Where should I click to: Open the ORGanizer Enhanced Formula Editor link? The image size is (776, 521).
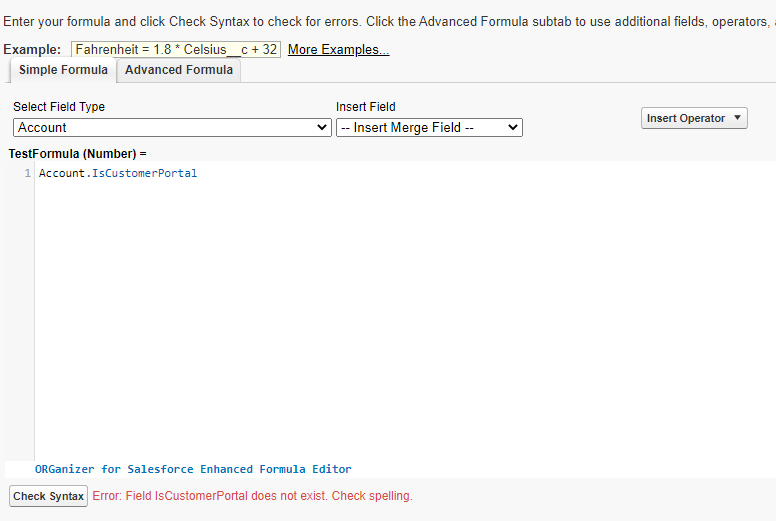coord(193,469)
